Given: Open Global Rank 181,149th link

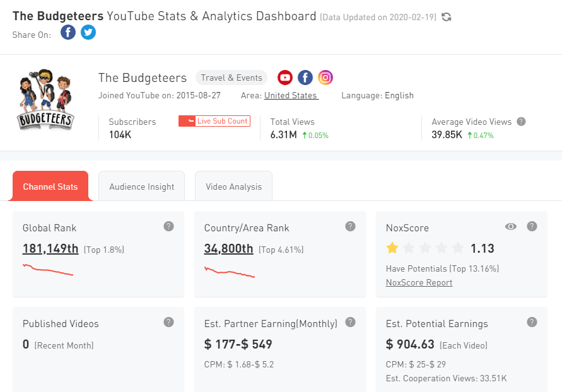Looking at the screenshot, I should pos(50,248).
